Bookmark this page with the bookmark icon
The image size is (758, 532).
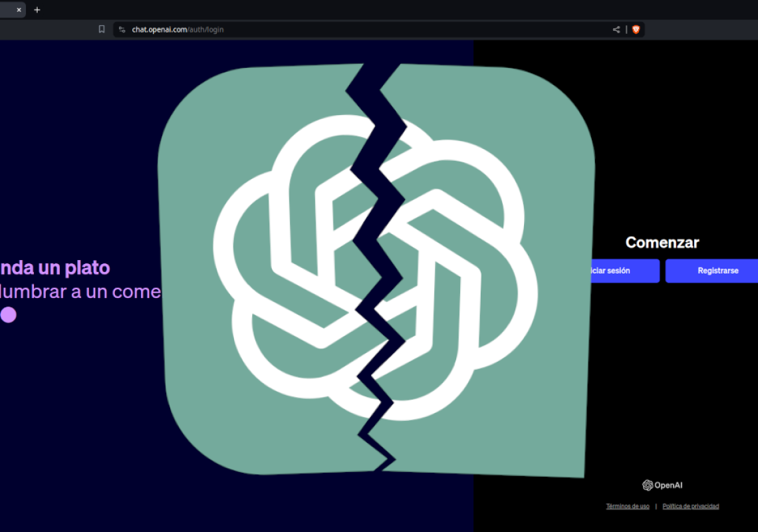click(102, 29)
